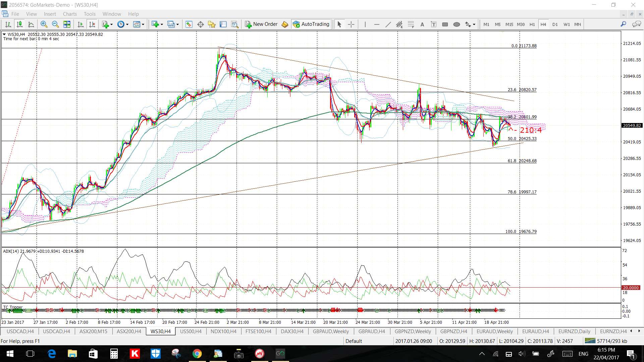Toggle chart auto scroll

[x=80, y=24]
